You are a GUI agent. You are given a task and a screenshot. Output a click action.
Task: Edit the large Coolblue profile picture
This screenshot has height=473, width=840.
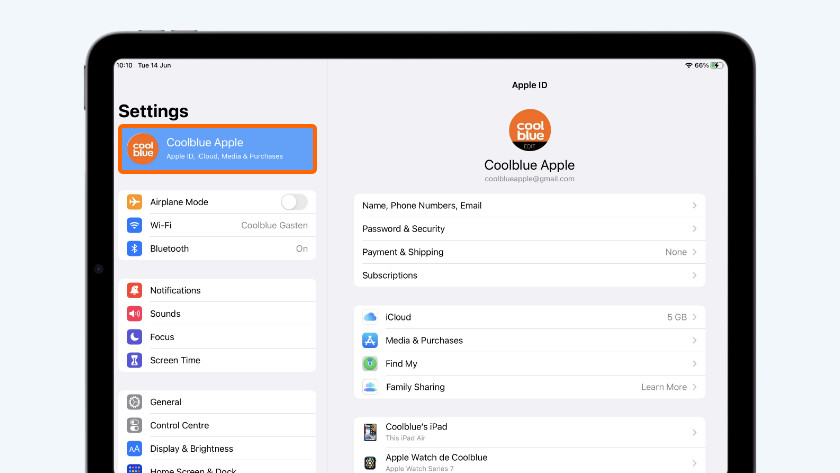point(530,130)
